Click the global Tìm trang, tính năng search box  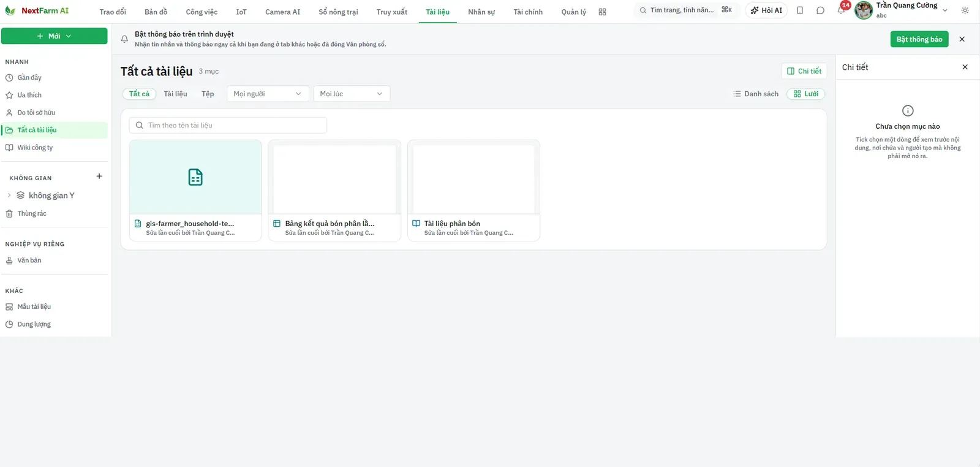(x=686, y=10)
